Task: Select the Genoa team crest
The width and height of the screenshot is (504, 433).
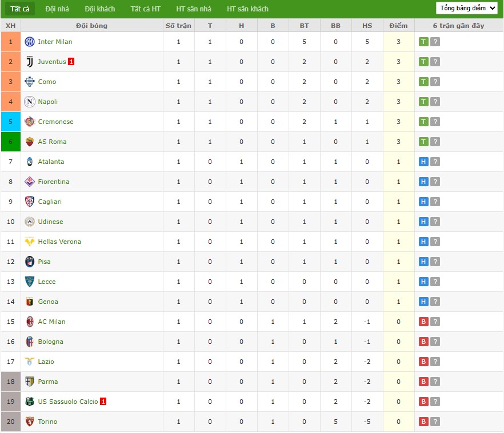Action: pos(30,302)
